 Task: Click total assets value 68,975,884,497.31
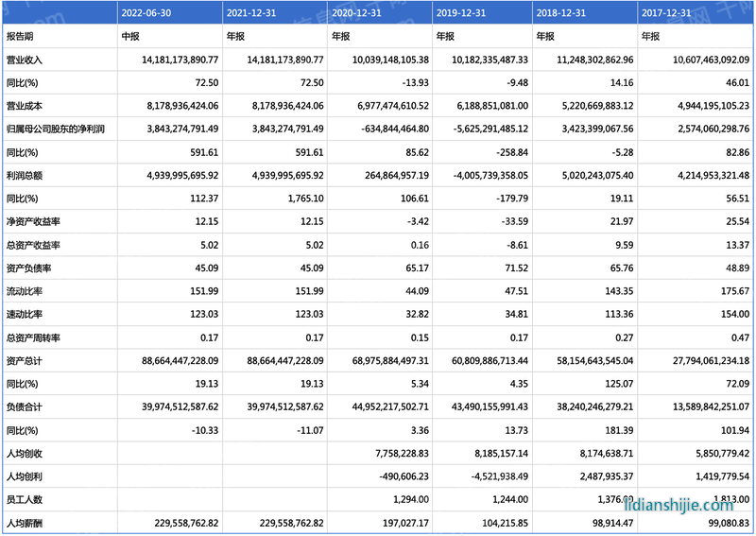click(390, 360)
